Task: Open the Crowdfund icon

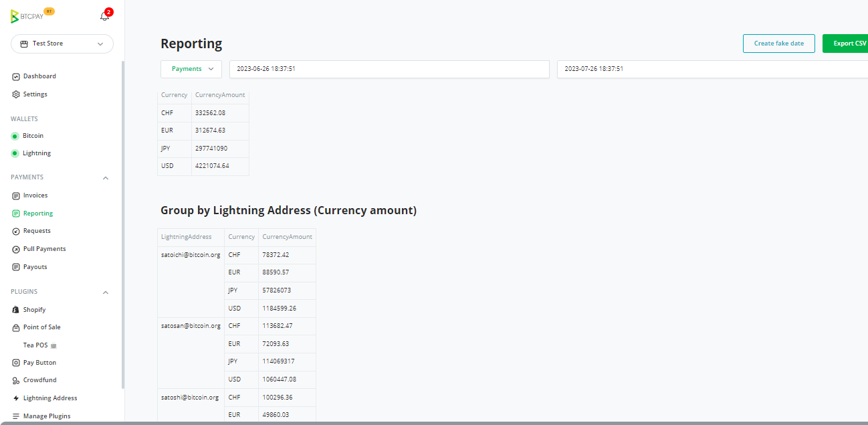Action: (16, 380)
